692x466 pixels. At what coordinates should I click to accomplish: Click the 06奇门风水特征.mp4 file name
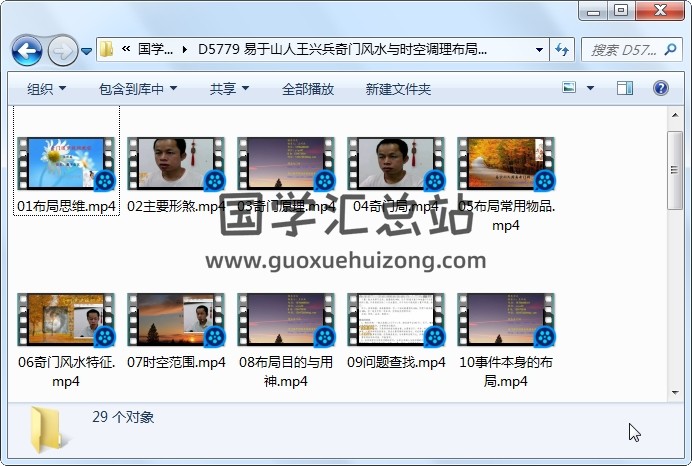tap(66, 372)
